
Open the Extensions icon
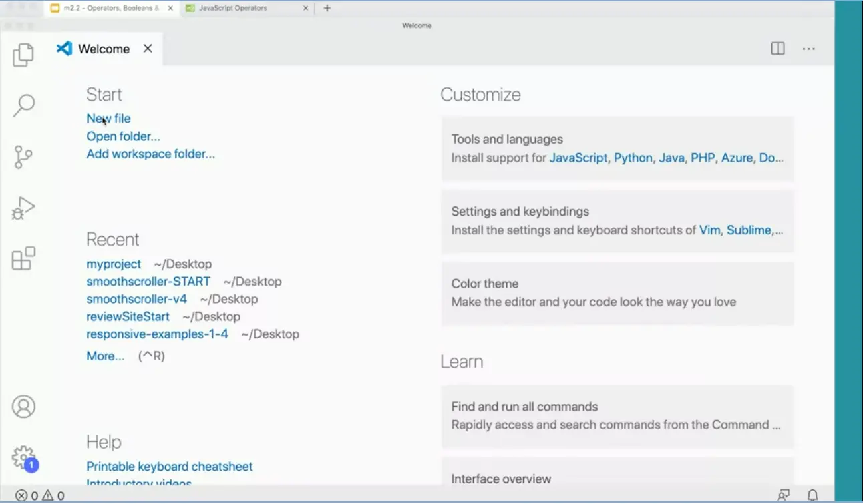23,258
